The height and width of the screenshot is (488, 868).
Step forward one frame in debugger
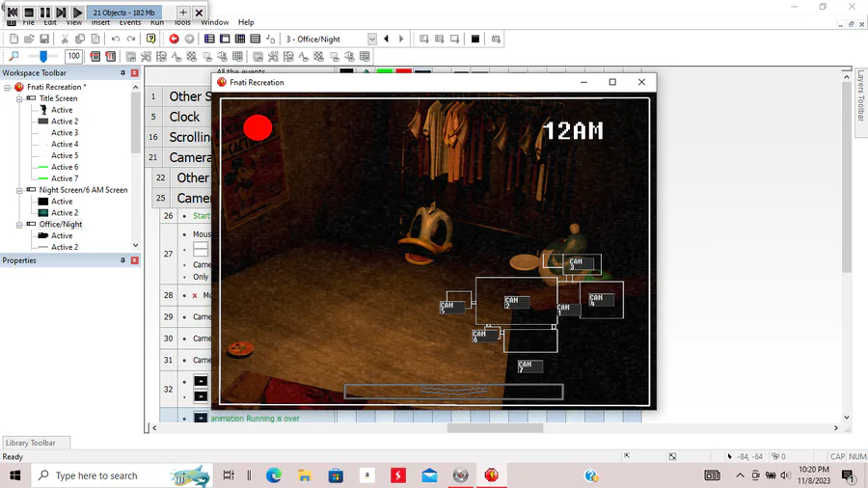(x=61, y=13)
